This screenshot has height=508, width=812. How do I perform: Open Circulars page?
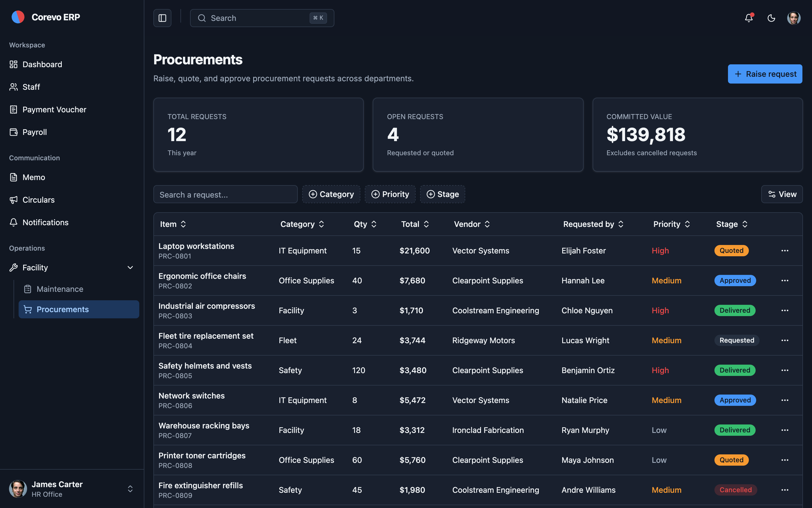72,200
